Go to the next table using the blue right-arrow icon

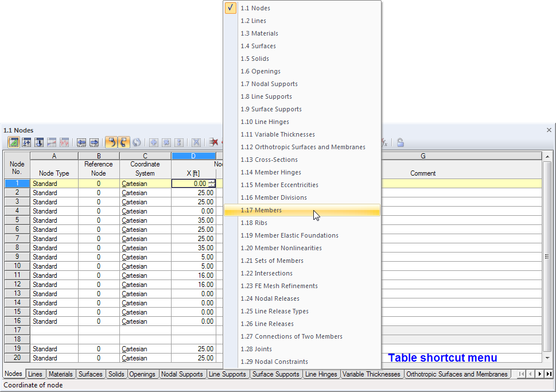94,142
